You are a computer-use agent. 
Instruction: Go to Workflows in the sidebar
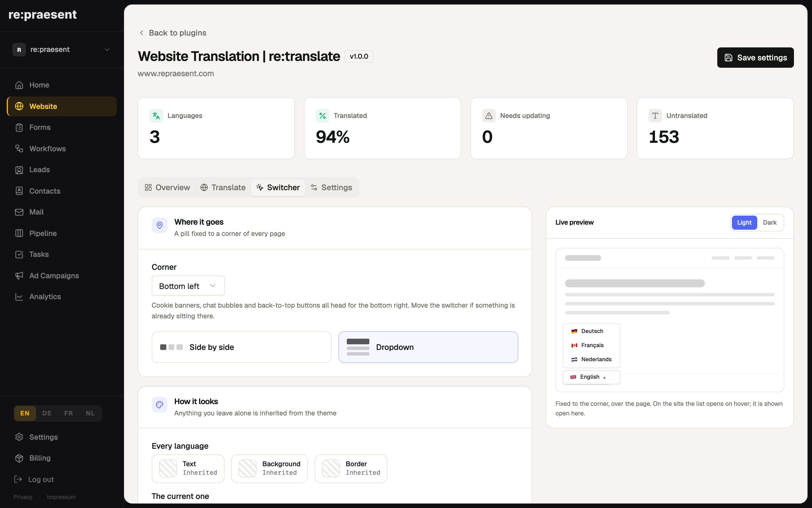click(62, 148)
